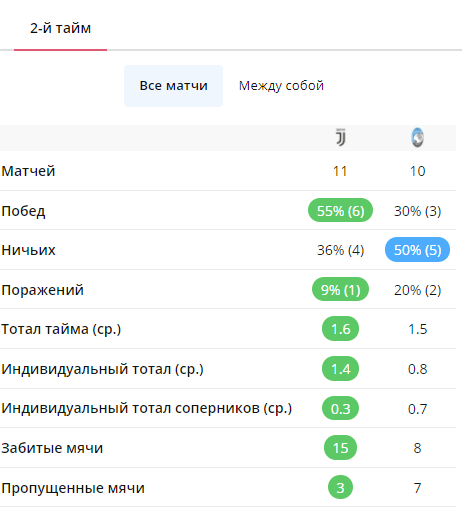Click the Juventus team logo icon

pyautogui.click(x=340, y=137)
